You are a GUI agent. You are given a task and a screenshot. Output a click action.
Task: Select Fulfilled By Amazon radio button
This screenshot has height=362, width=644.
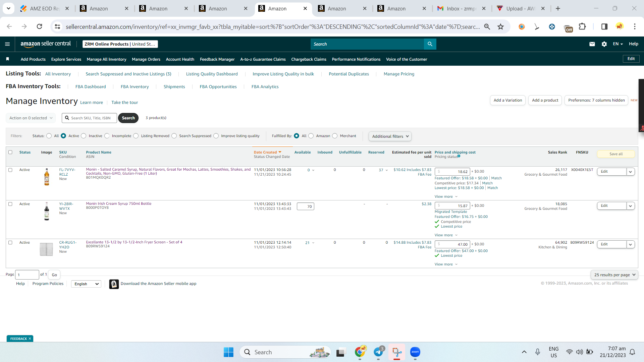(311, 136)
